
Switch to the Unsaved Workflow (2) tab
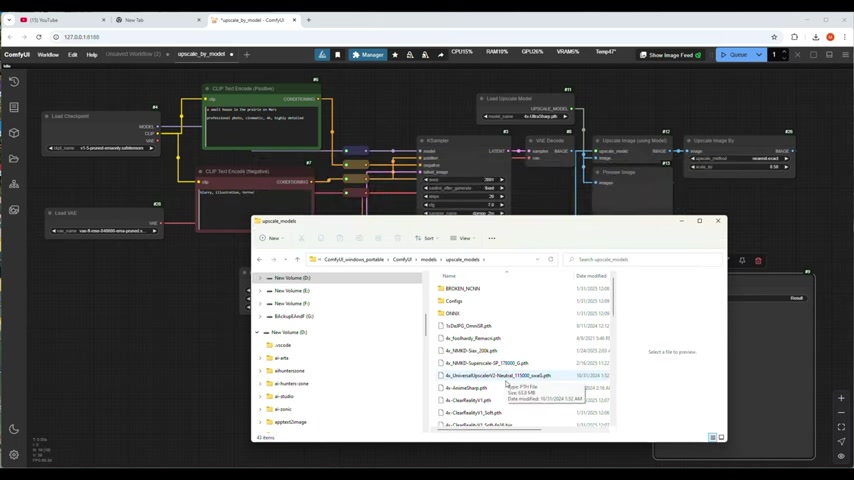[133, 54]
